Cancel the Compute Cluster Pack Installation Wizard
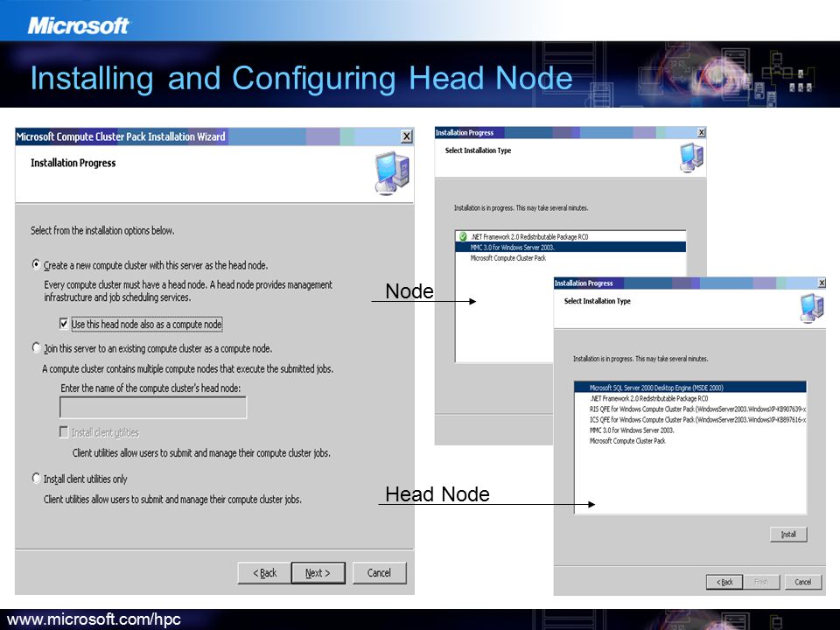The width and height of the screenshot is (840, 630). [379, 572]
